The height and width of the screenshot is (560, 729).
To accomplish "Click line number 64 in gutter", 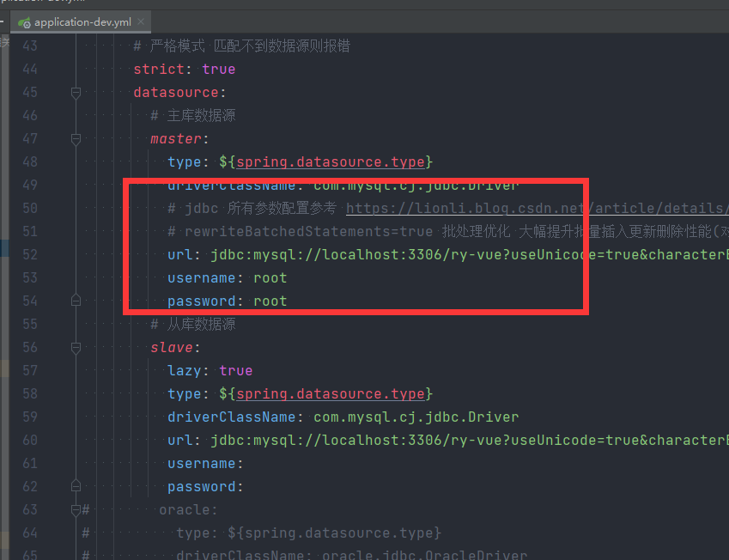I will [30, 533].
